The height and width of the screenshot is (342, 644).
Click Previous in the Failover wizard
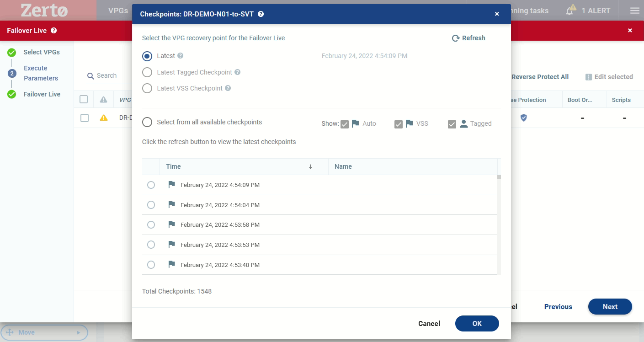(x=558, y=307)
